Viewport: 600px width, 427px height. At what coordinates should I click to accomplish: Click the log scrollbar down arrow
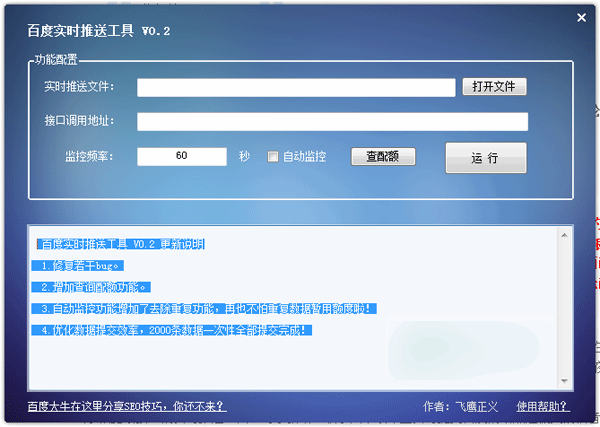[x=564, y=381]
